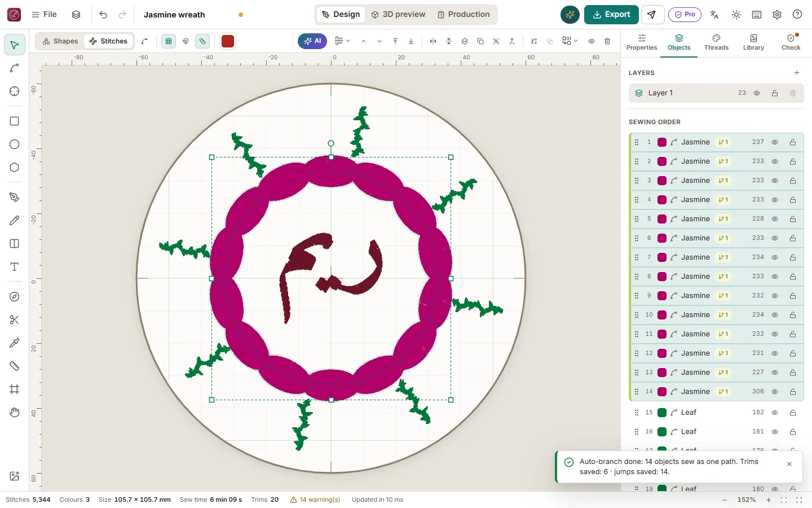Select the measure ruler tool
The image size is (812, 508).
pyautogui.click(x=15, y=366)
